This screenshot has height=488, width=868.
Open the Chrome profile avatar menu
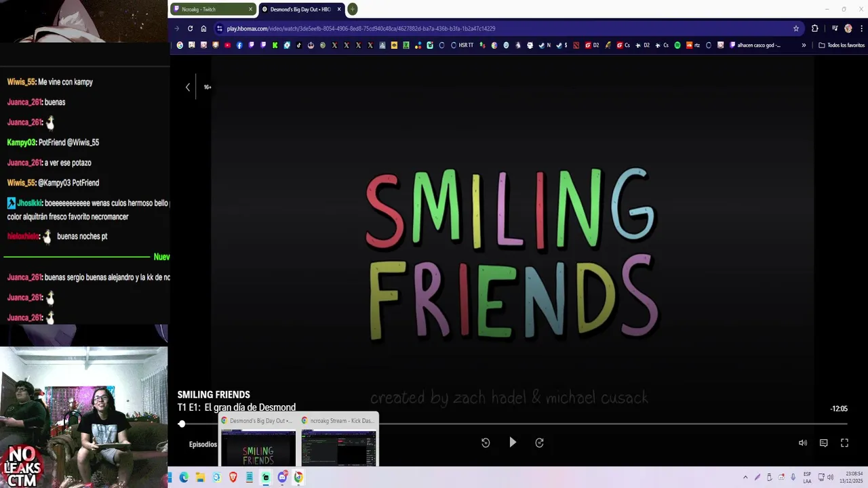tap(848, 28)
